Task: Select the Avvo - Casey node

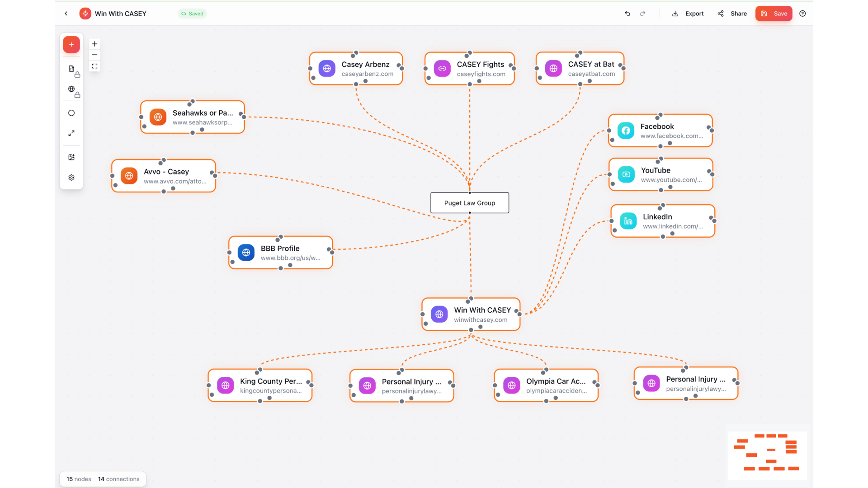Action: 164,176
